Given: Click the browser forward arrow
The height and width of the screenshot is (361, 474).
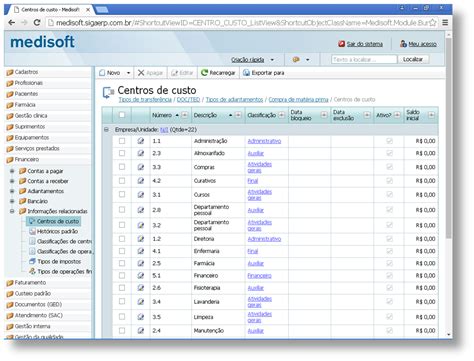Looking at the screenshot, I should (x=24, y=23).
